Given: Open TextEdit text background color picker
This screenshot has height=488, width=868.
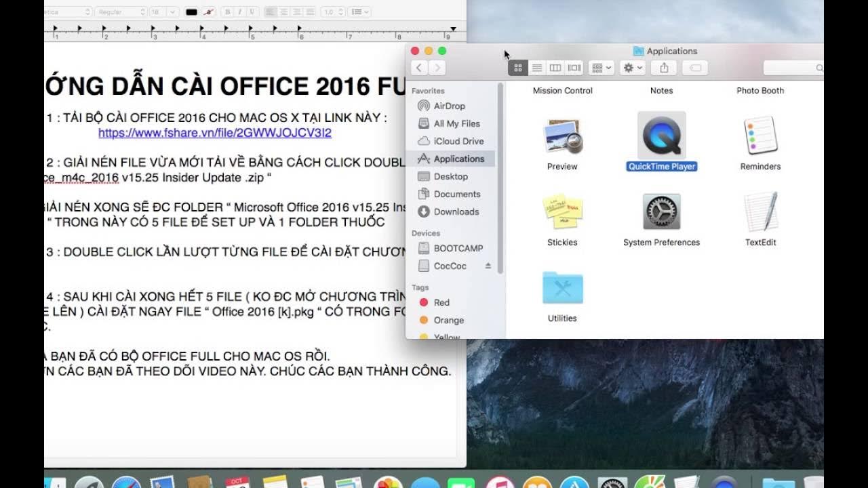Looking at the screenshot, I should pyautogui.click(x=209, y=12).
